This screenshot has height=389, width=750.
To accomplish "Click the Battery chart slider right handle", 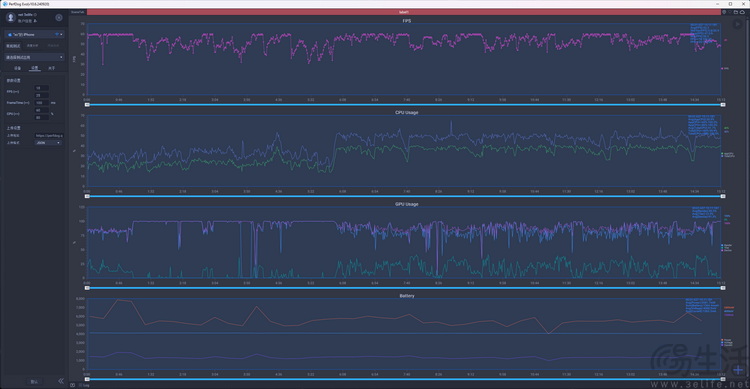I will click(x=723, y=379).
